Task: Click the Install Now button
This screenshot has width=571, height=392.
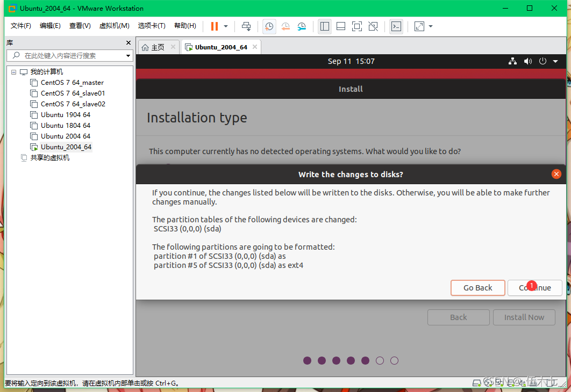Action: 524,317
